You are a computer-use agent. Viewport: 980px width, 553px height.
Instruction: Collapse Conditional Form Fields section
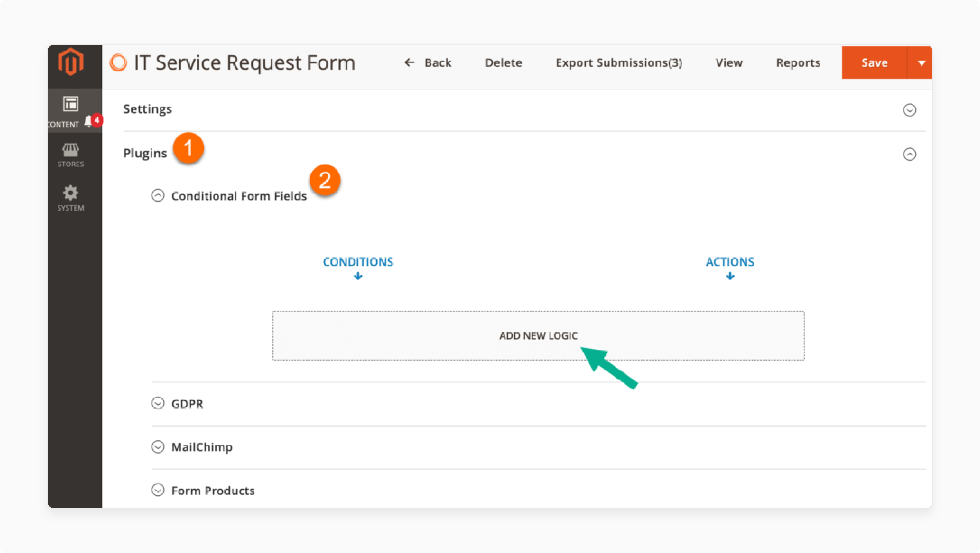click(x=158, y=196)
